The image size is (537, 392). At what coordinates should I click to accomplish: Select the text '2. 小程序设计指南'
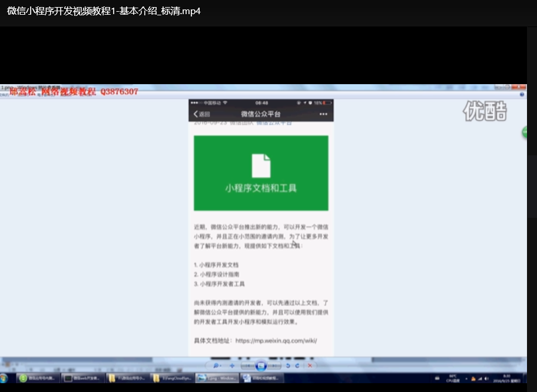(217, 274)
